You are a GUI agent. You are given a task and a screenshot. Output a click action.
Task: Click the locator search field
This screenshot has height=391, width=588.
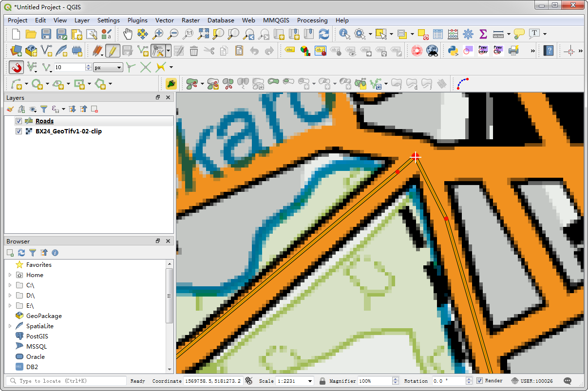pyautogui.click(x=66, y=381)
